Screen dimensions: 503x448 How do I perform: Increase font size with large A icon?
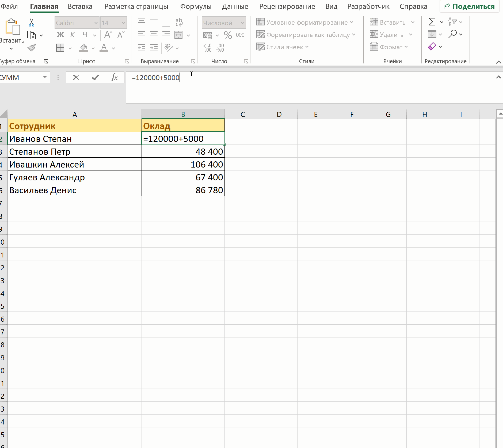[x=108, y=35]
